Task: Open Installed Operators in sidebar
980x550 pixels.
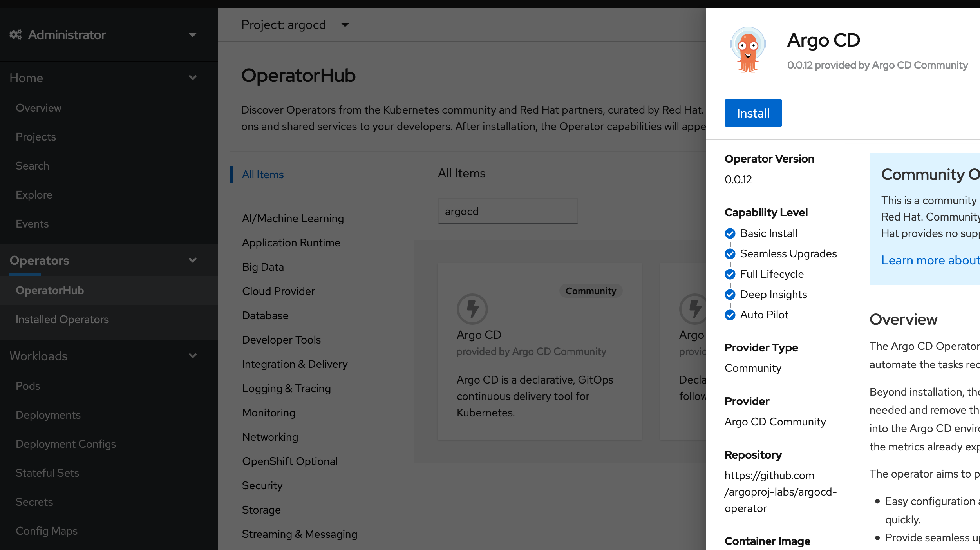Action: pos(62,319)
